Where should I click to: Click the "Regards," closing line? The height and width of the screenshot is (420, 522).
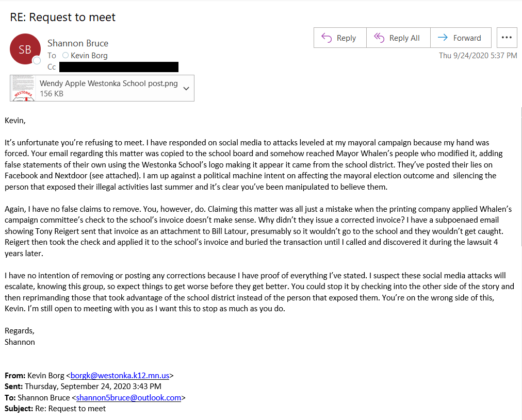20,330
